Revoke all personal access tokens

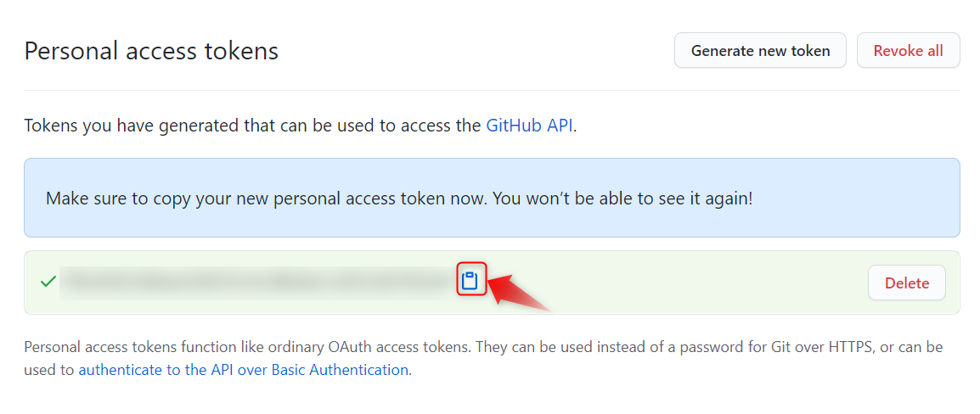(908, 51)
